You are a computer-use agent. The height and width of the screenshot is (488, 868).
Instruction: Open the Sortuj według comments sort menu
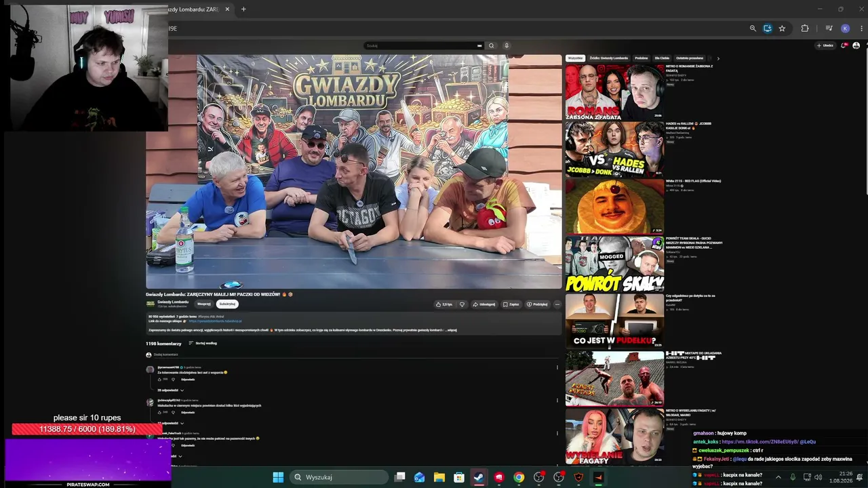pos(203,343)
